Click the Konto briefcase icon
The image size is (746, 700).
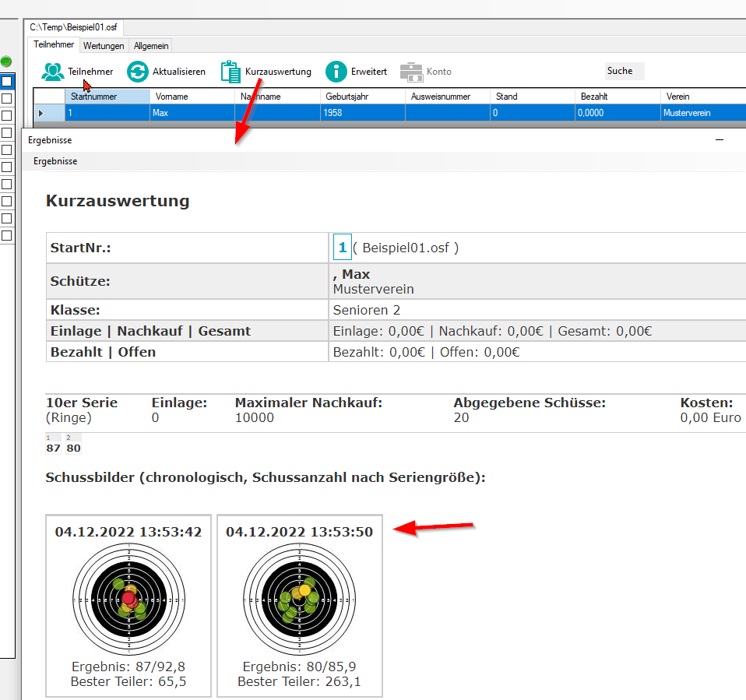[x=411, y=72]
